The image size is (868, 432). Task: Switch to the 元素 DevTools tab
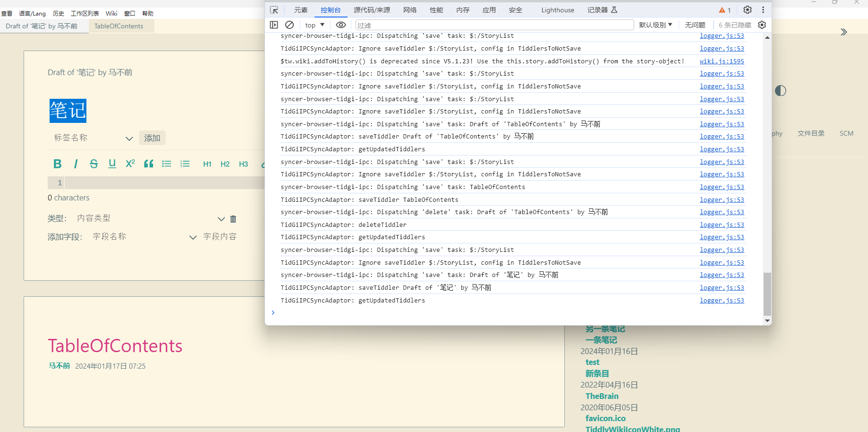[301, 10]
